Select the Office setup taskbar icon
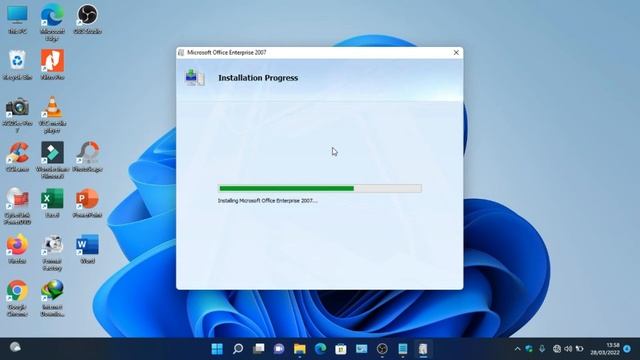640x360 pixels. (x=423, y=349)
